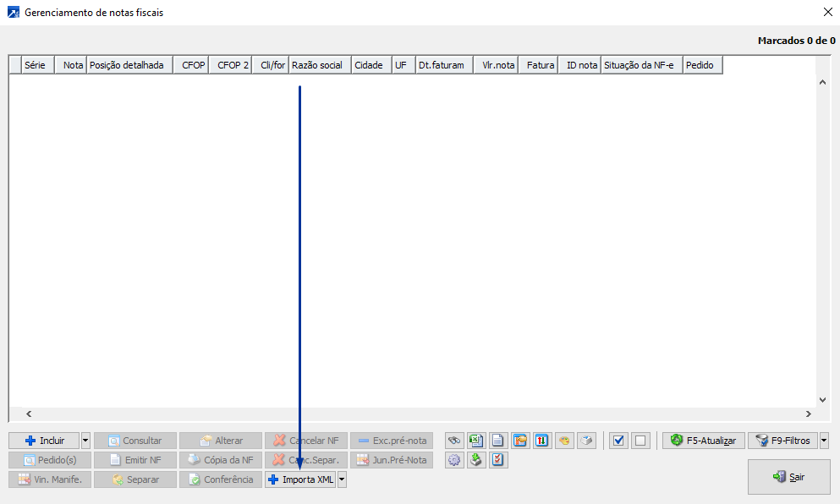Image resolution: width=840 pixels, height=504 pixels.
Task: Click the Separar button
Action: [135, 479]
